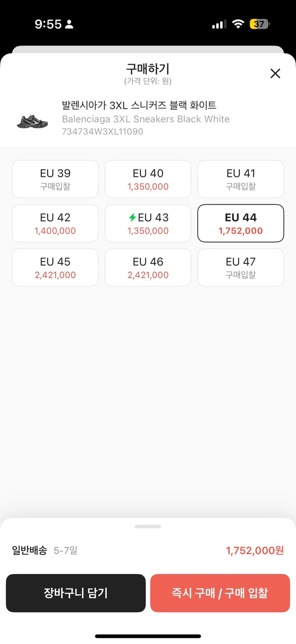Tap the battery indicator showing 37
Image resolution: width=296 pixels, height=644 pixels.
257,24
